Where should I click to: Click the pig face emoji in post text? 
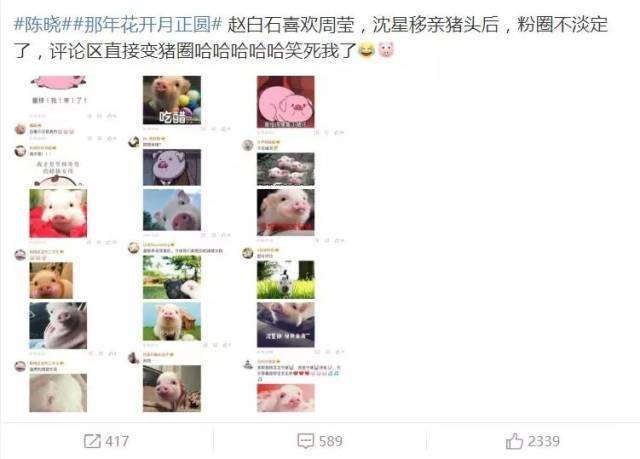pos(385,50)
